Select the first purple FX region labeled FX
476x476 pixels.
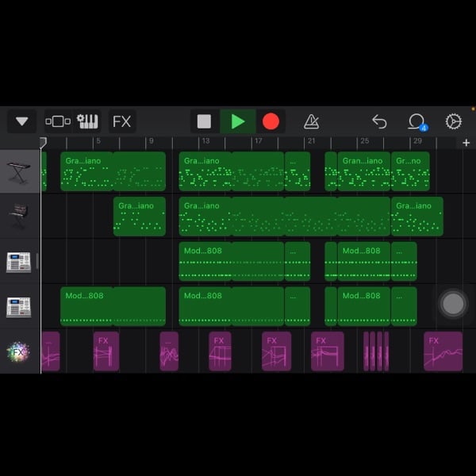click(106, 351)
